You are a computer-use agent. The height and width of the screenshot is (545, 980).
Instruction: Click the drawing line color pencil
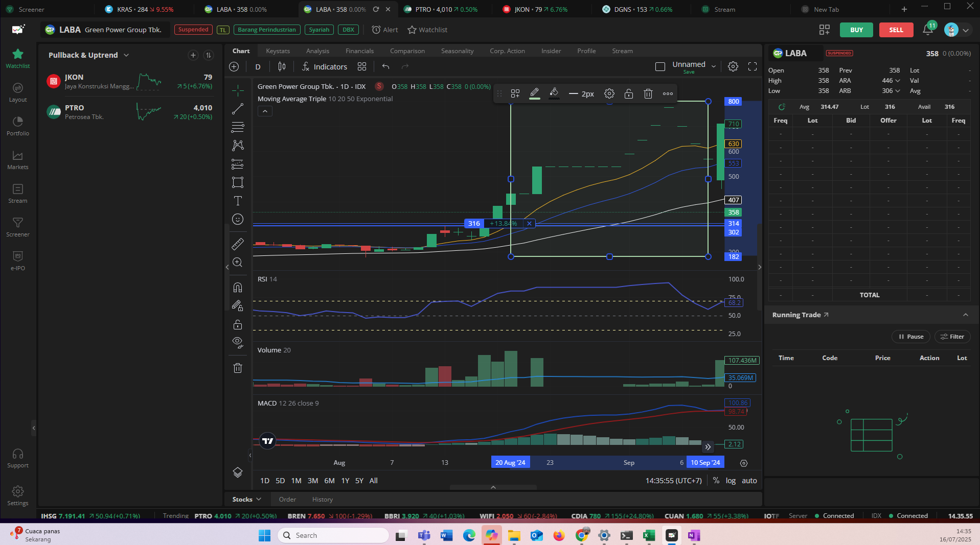pyautogui.click(x=535, y=93)
